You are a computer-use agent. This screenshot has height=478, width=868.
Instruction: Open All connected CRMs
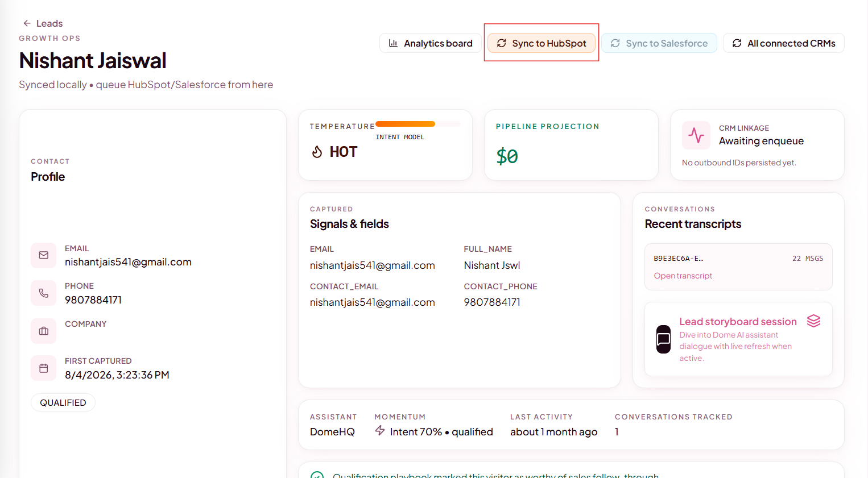click(x=784, y=43)
